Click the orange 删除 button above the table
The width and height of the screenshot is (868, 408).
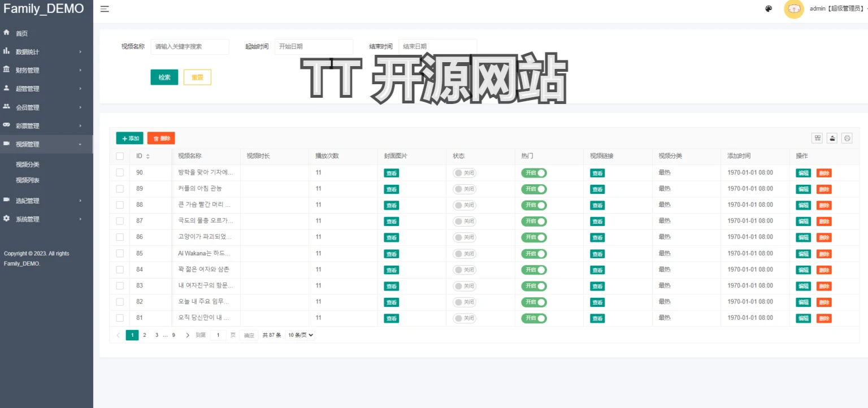[161, 138]
